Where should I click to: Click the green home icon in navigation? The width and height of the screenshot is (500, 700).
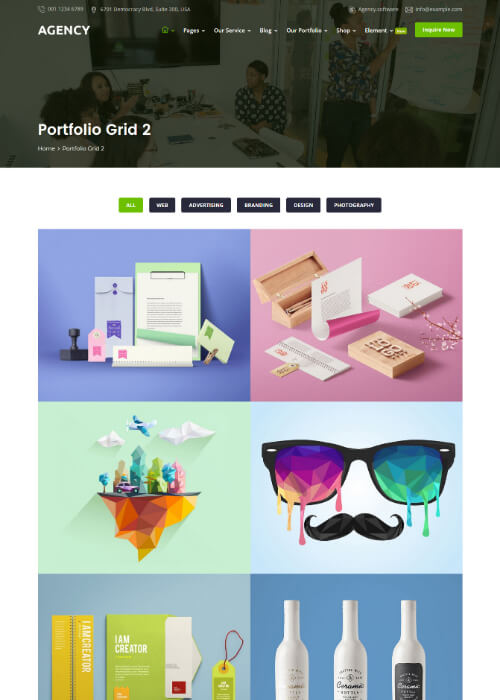[165, 30]
